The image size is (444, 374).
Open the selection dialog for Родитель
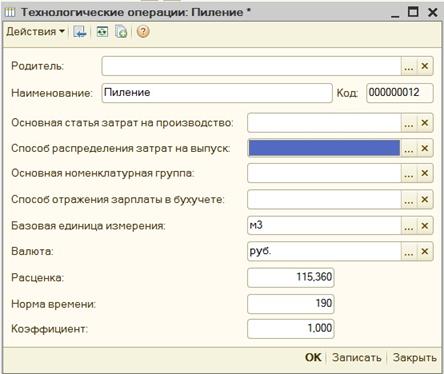(x=409, y=66)
